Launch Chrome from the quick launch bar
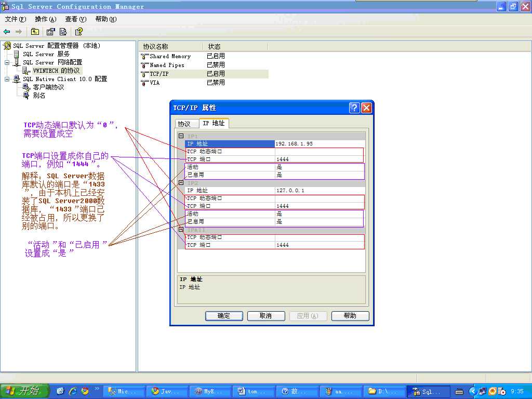This screenshot has height=399, width=532. [85, 391]
